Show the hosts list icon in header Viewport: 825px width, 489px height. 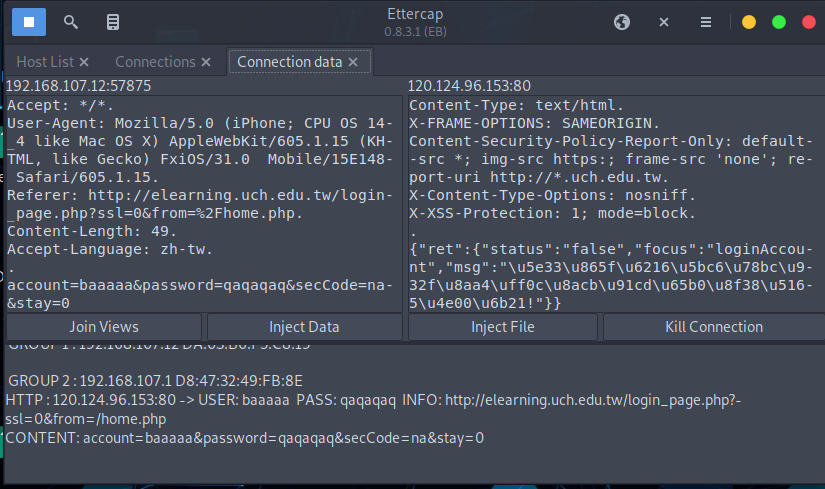coord(113,22)
